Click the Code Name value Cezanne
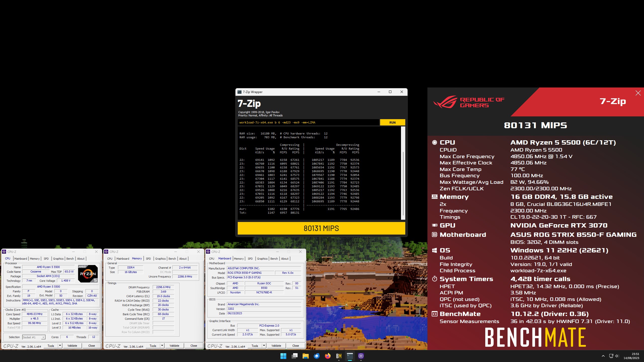The image size is (644, 362). pyautogui.click(x=36, y=272)
